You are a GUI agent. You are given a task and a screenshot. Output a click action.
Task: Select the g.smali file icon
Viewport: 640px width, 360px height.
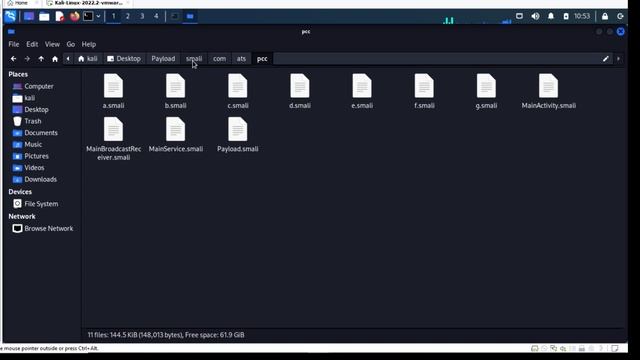pos(486,86)
